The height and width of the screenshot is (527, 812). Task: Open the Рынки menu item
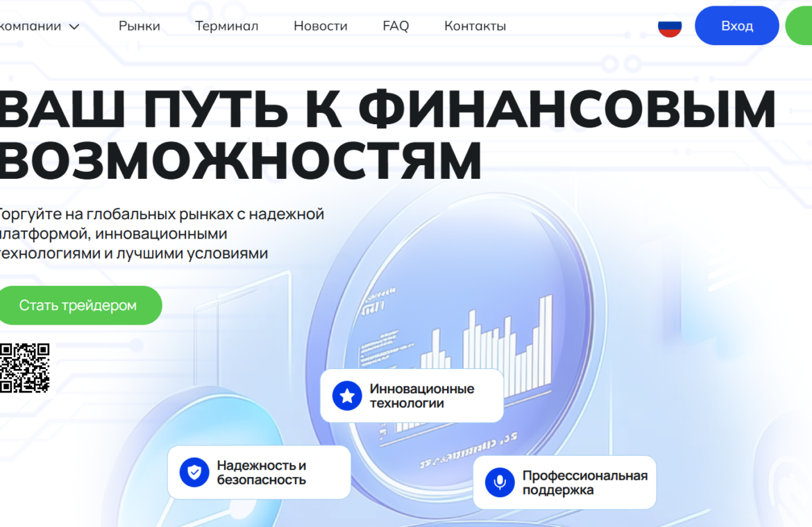(x=139, y=26)
